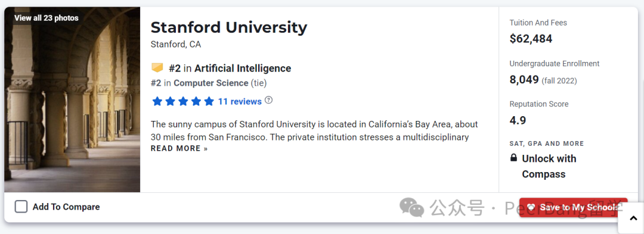644x234 pixels.
Task: Click the Save to My Schools button
Action: tap(574, 207)
